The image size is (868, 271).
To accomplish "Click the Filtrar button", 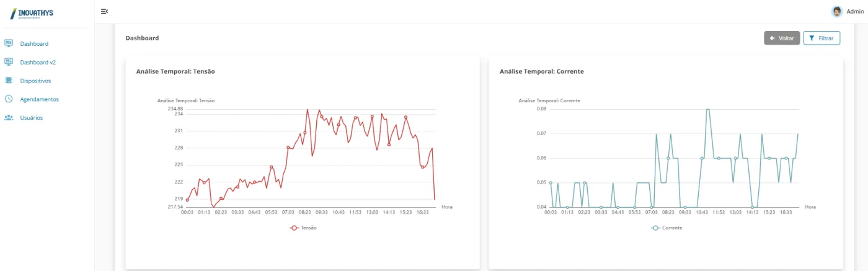I will pos(821,38).
